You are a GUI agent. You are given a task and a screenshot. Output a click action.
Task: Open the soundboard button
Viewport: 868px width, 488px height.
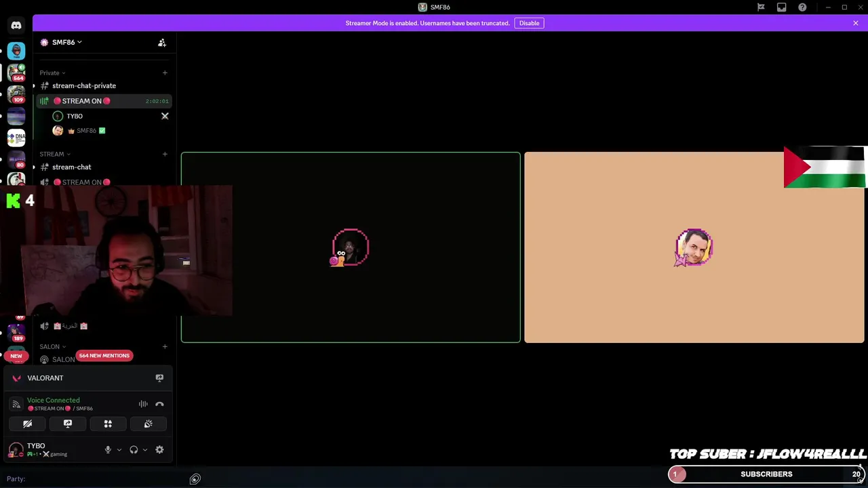pos(148,424)
